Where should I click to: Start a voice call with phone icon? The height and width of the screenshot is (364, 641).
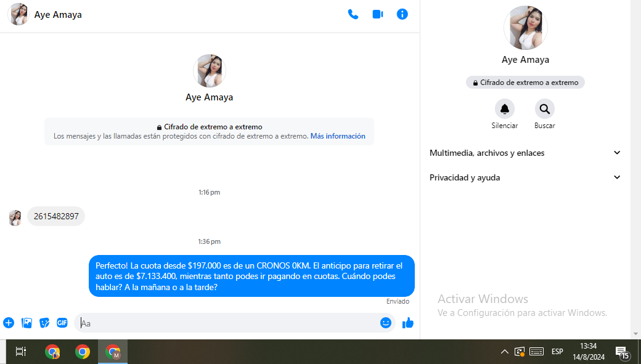pyautogui.click(x=353, y=14)
